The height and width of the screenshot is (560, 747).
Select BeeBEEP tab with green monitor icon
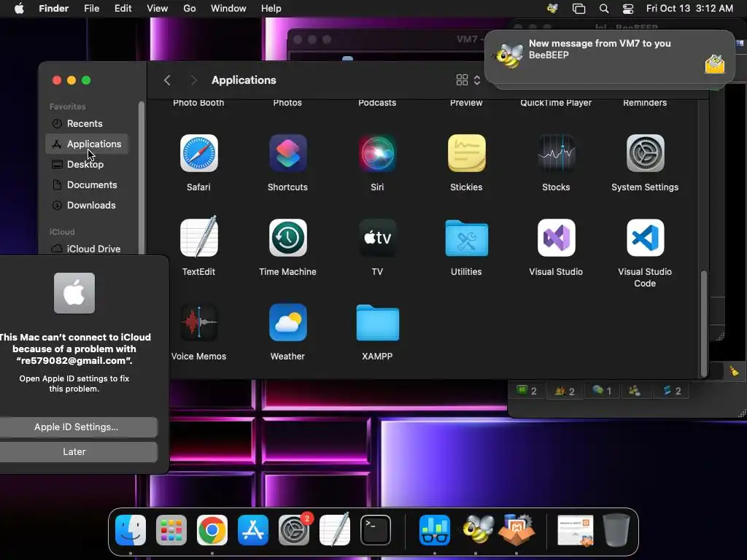tap(527, 391)
